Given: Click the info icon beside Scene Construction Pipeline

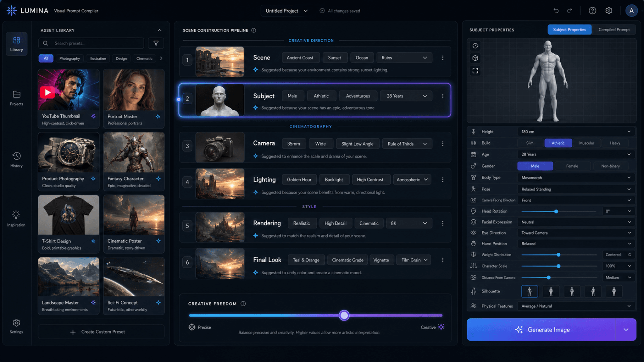Looking at the screenshot, I should [x=254, y=30].
